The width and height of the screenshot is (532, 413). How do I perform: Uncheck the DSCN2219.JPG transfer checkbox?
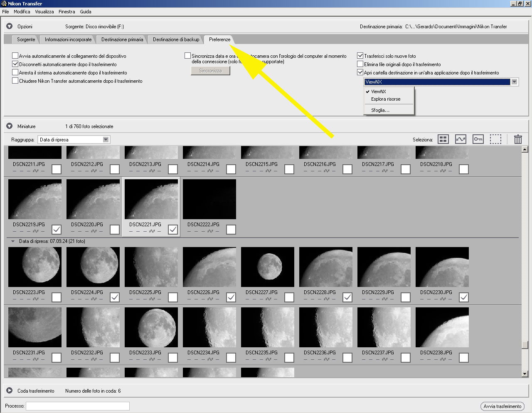point(57,230)
